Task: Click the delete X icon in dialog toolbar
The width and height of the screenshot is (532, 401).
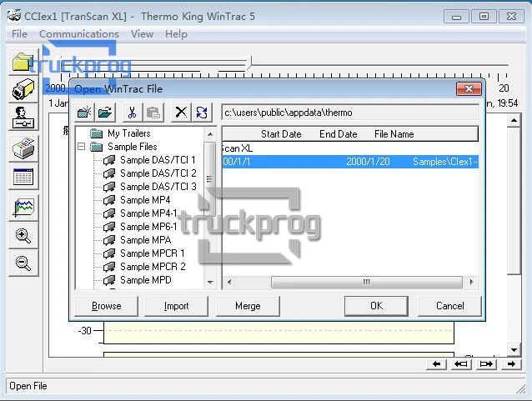Action: click(181, 113)
